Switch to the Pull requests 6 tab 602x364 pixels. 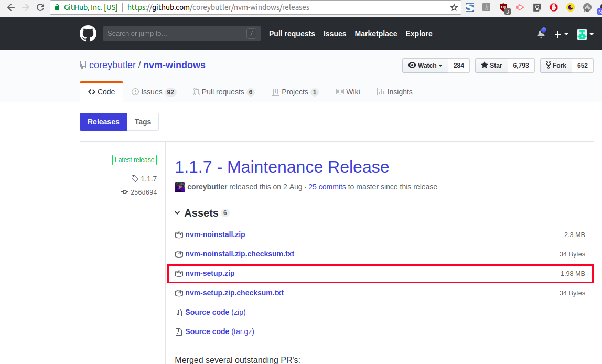click(223, 92)
